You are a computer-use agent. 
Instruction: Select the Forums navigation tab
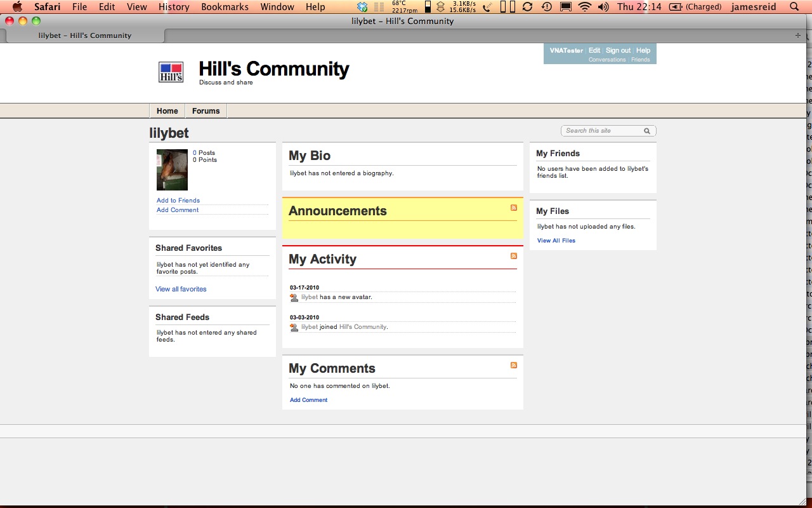(x=206, y=111)
